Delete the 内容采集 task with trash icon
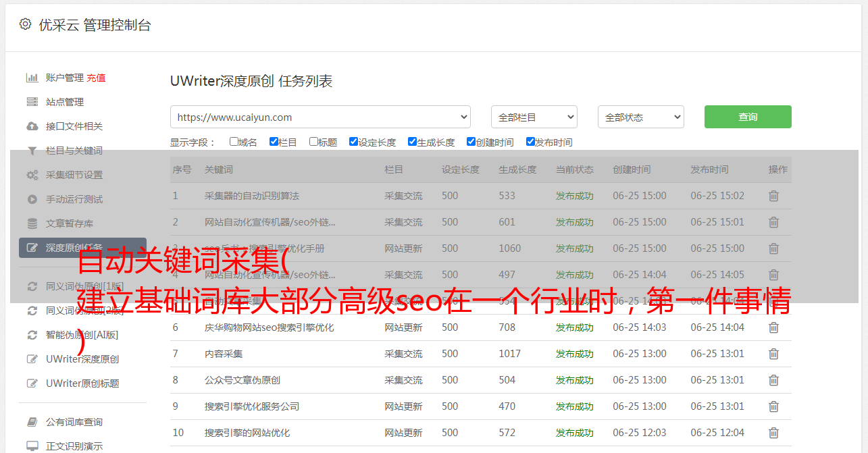 coord(774,354)
